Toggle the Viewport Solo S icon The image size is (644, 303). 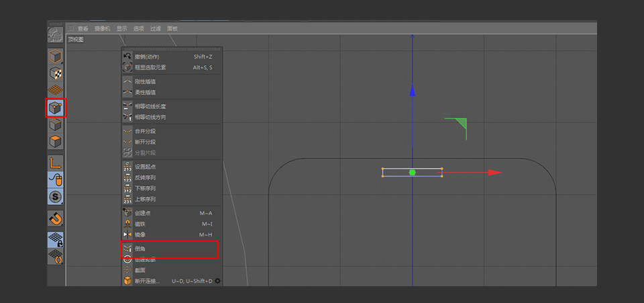tap(56, 197)
